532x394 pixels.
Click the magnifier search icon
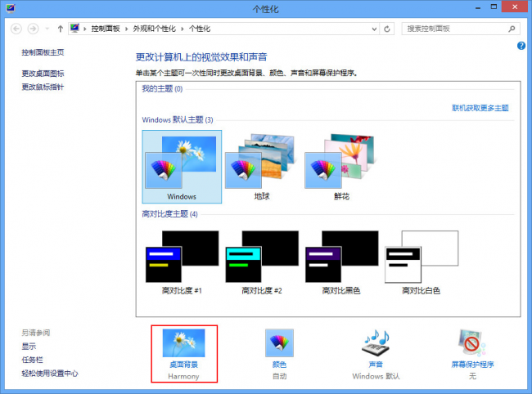coord(512,29)
